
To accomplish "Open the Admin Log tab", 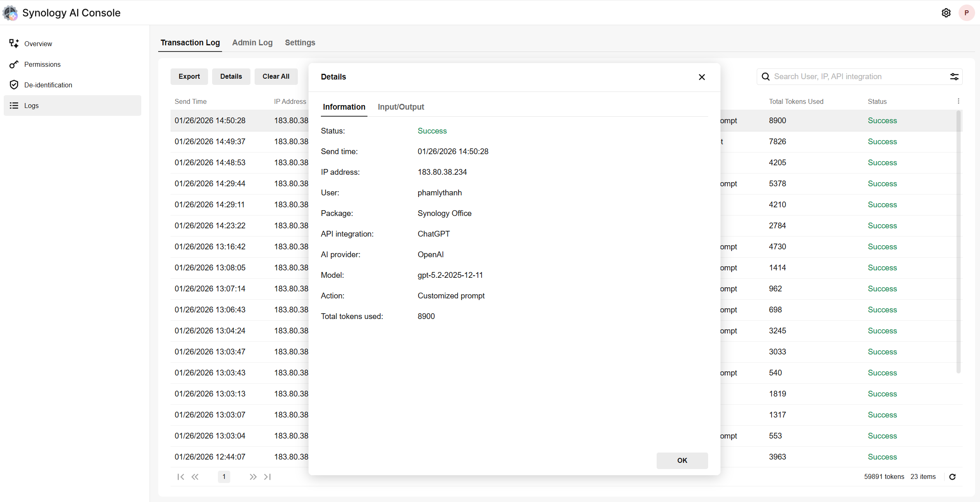I will coord(252,43).
